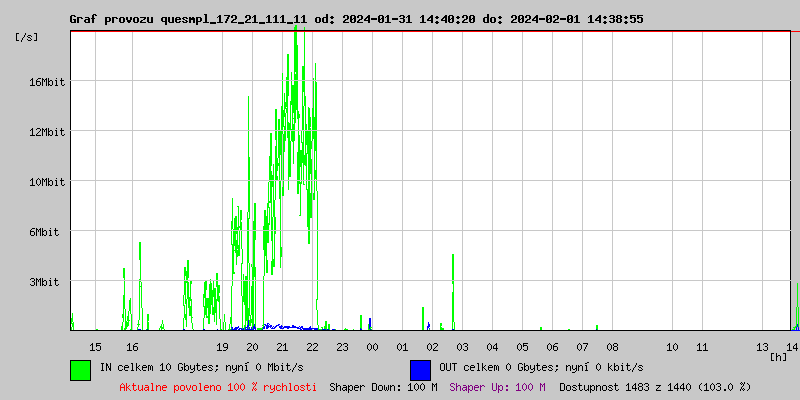Select the graph title text 'Graf provozu quesmpl_172_21_111_11'
Screen dimensions: 800x400
click(x=188, y=19)
